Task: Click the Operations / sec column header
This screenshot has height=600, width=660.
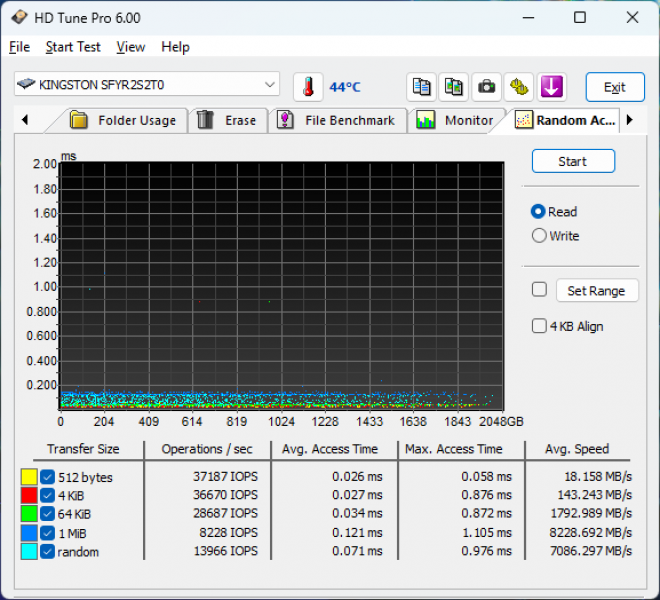Action: click(207, 449)
